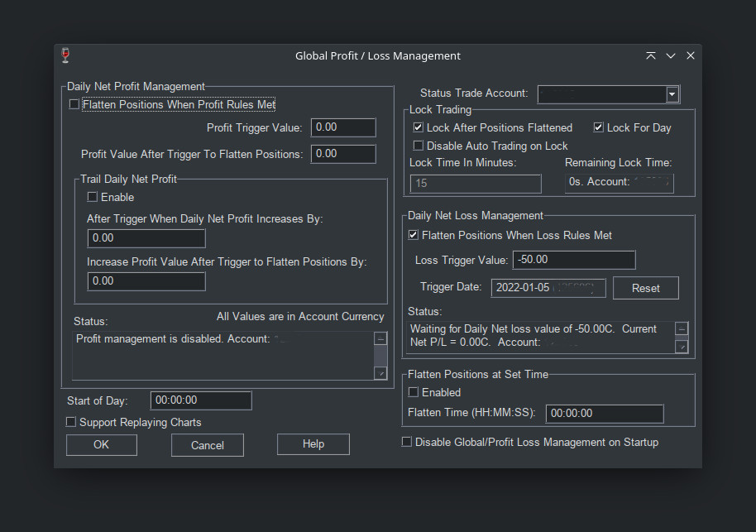Enable Flatten Positions When Profit Rules Met

(x=74, y=105)
